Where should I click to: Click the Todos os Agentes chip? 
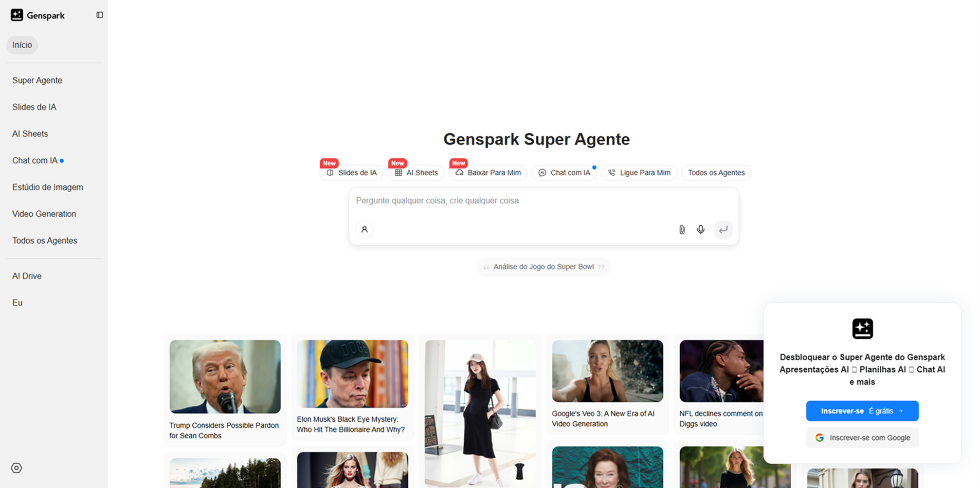coord(716,173)
